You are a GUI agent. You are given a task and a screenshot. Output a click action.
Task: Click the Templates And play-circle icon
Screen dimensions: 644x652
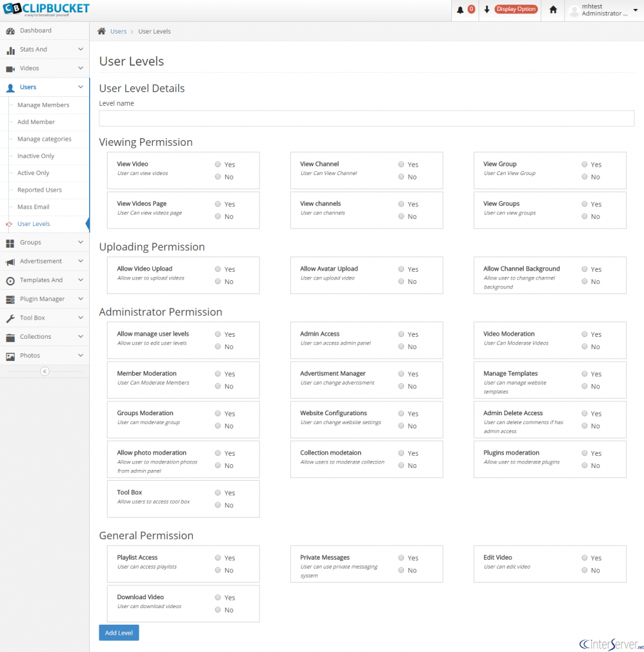click(x=10, y=281)
